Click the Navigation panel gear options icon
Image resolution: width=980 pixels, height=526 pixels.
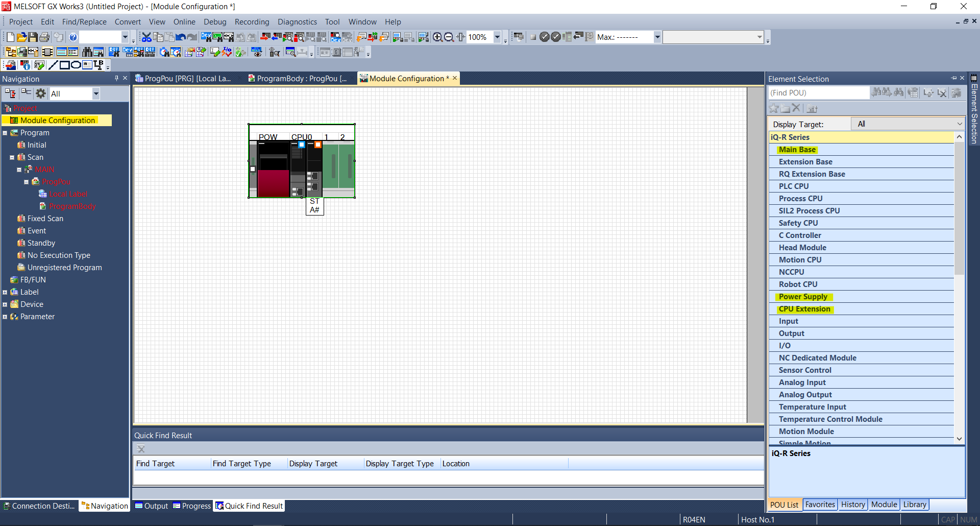(41, 93)
